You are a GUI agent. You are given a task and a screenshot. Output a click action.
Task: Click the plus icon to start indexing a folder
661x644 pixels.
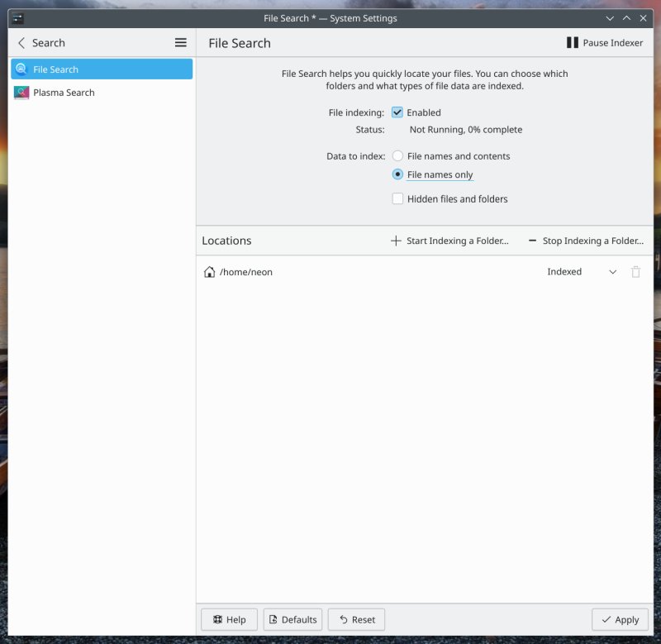coord(396,241)
